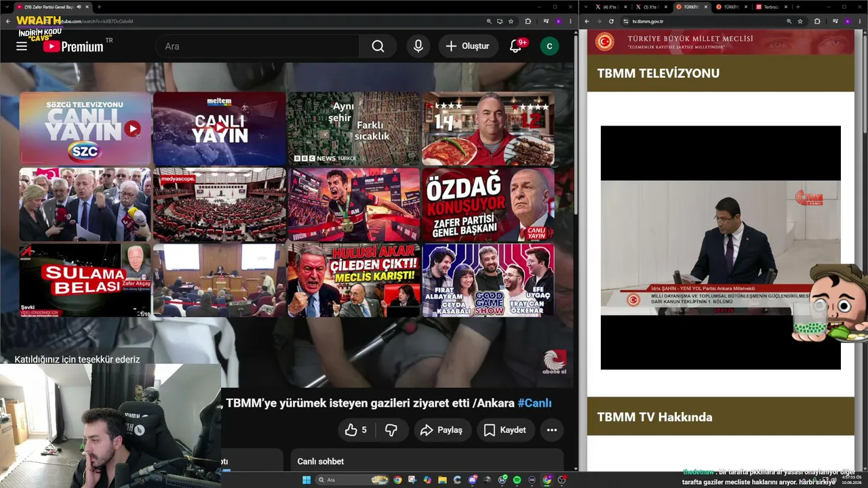Switch to the (5) X tab
This screenshot has width=868, height=488.
tap(652, 7)
